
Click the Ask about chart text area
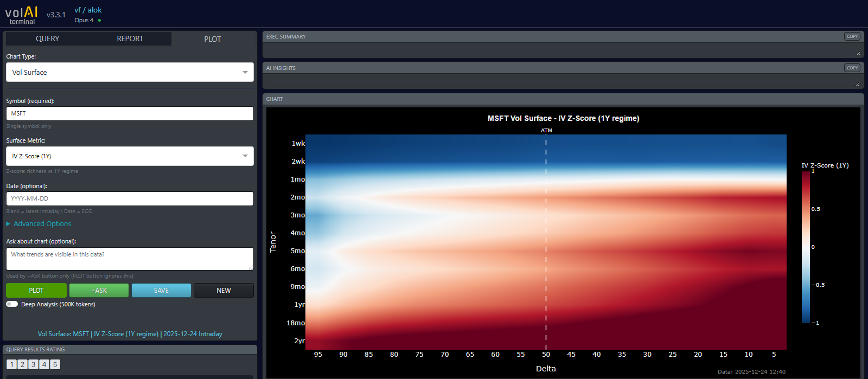(x=130, y=259)
